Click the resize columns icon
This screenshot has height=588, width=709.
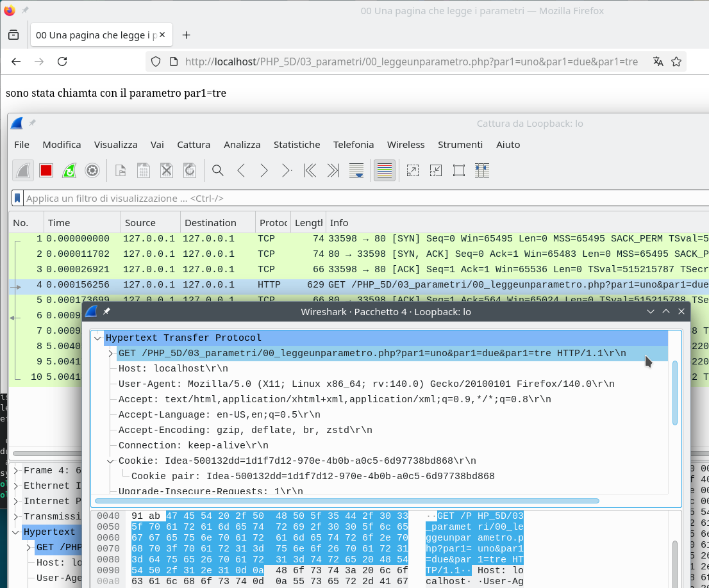point(482,170)
